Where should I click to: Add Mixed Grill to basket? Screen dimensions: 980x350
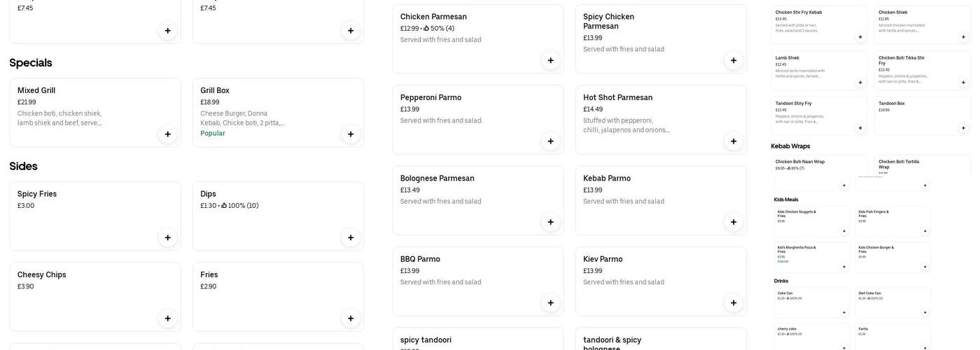click(167, 134)
